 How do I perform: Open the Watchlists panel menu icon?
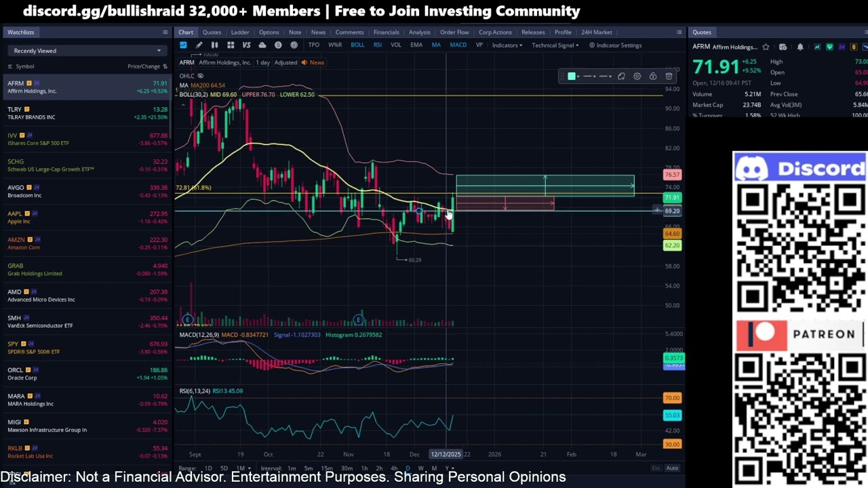coord(165,33)
